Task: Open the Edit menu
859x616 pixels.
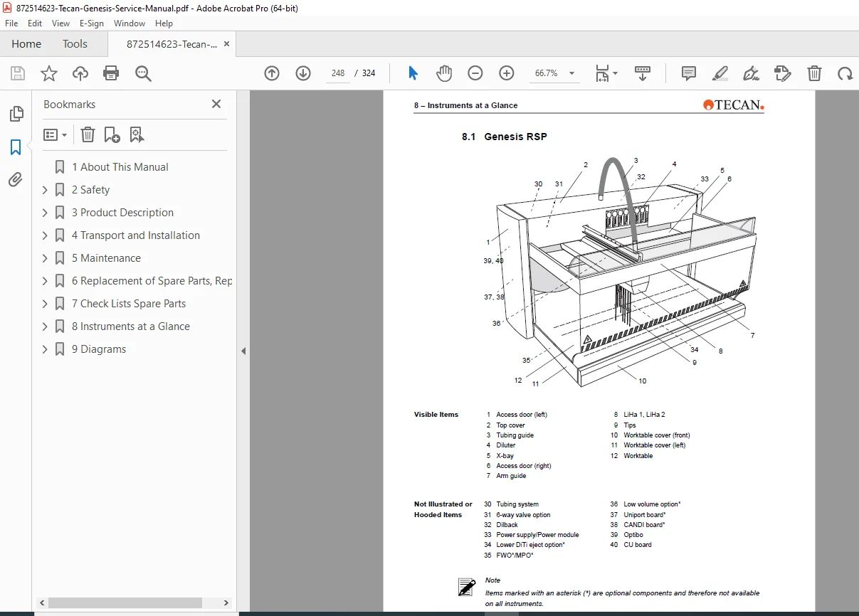Action: 35,23
